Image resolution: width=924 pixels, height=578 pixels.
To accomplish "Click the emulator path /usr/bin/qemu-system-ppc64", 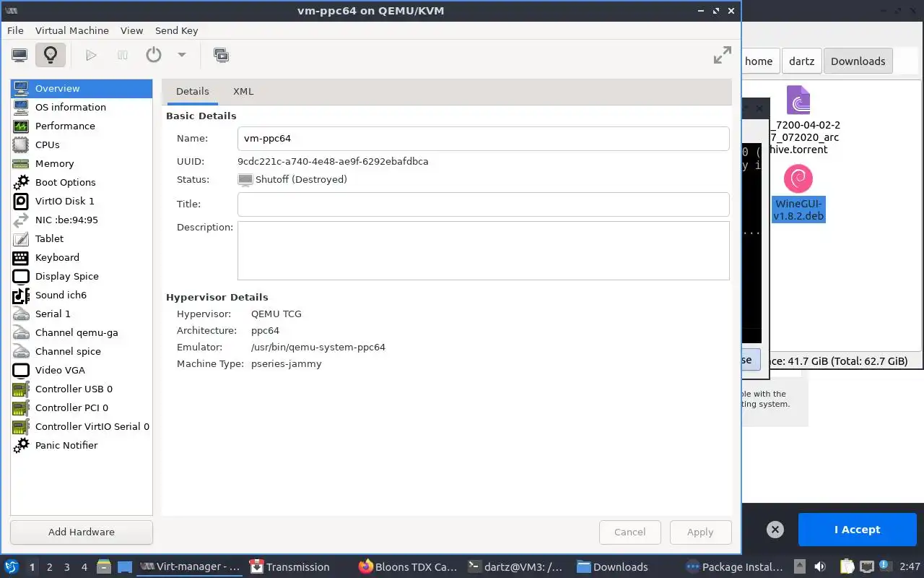I will click(318, 347).
